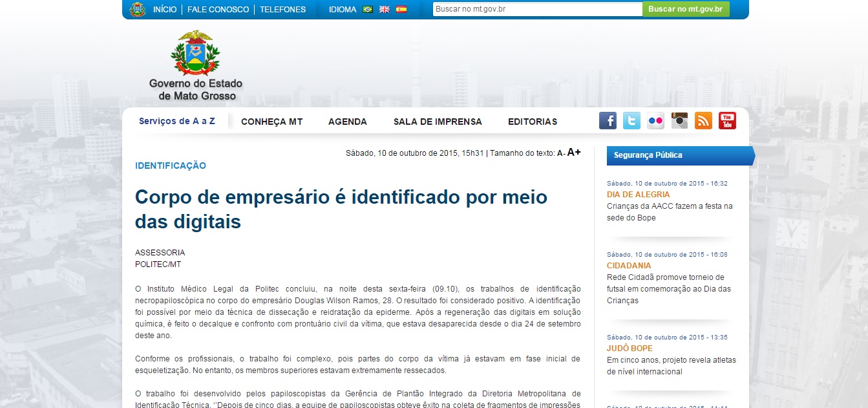
Task: Open Serviços de A a Z
Action: point(177,121)
